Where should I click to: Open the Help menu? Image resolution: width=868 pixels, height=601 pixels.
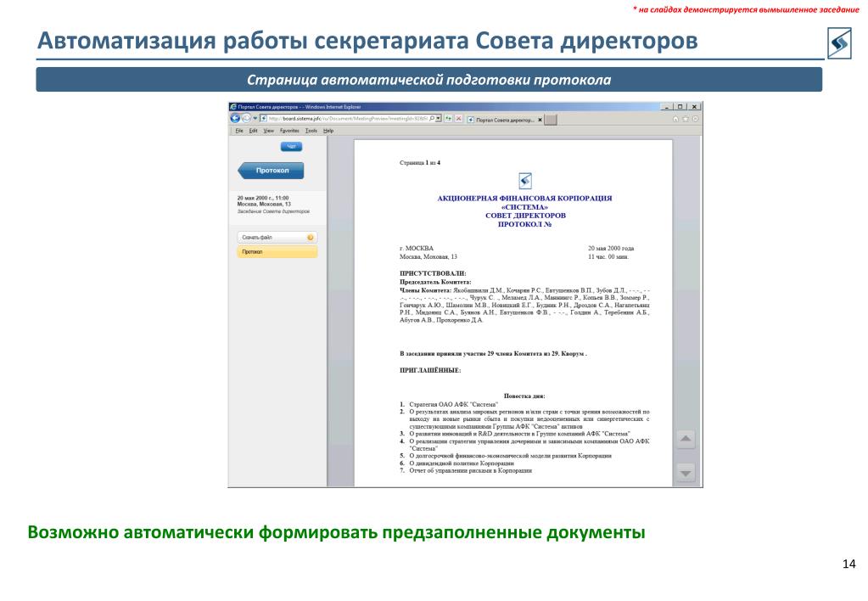pyautogui.click(x=328, y=131)
